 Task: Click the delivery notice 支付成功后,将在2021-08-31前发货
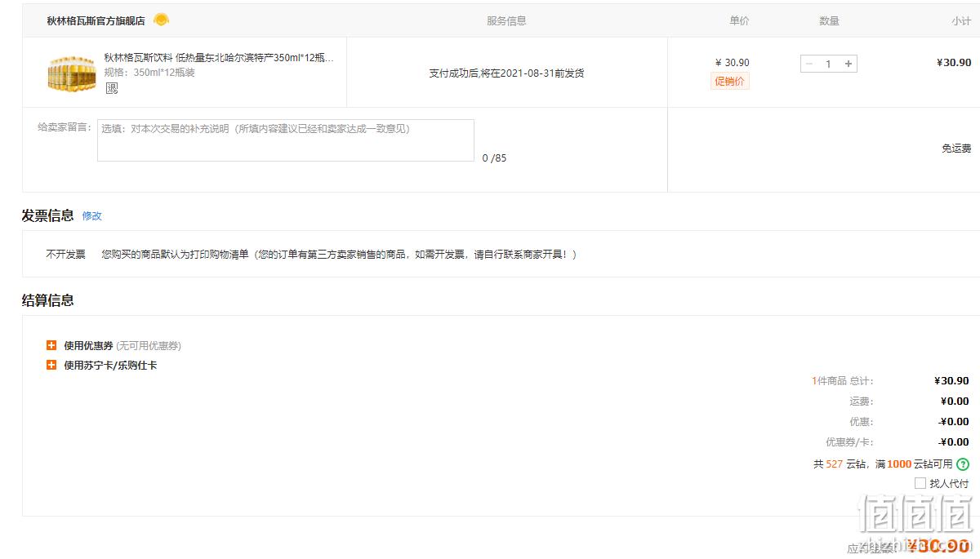[x=506, y=73]
